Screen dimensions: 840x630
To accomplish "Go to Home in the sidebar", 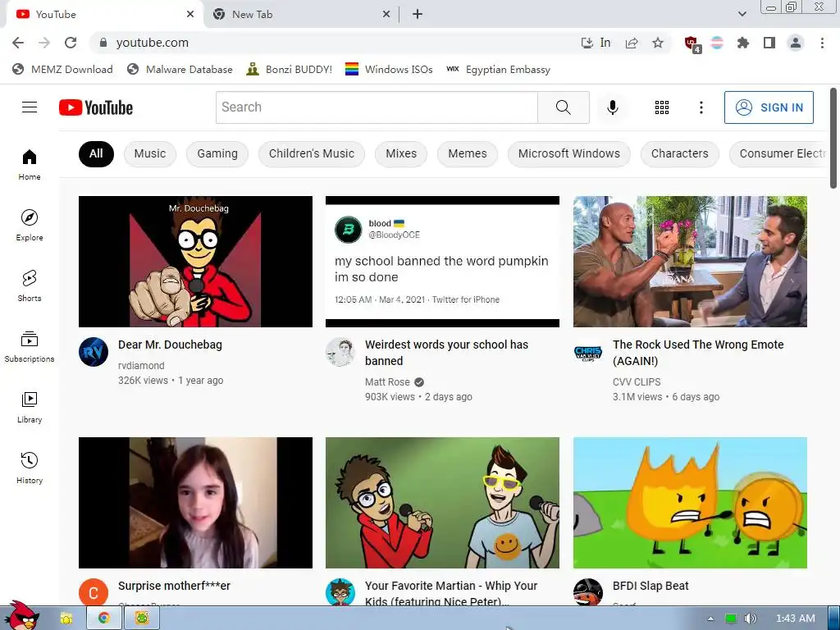I will [30, 164].
